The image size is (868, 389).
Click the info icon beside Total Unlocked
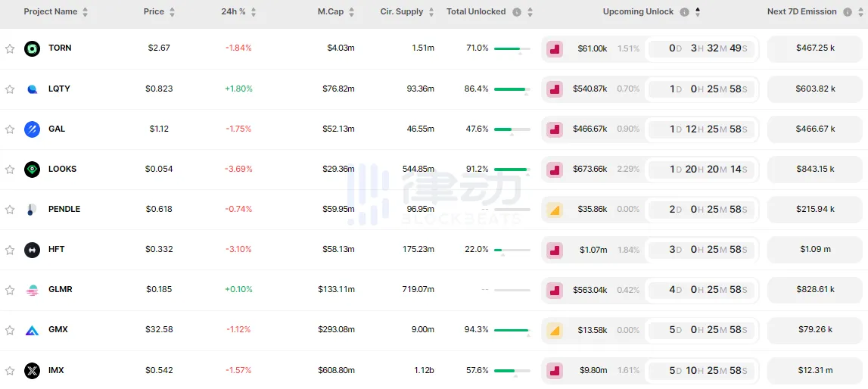[x=517, y=12]
